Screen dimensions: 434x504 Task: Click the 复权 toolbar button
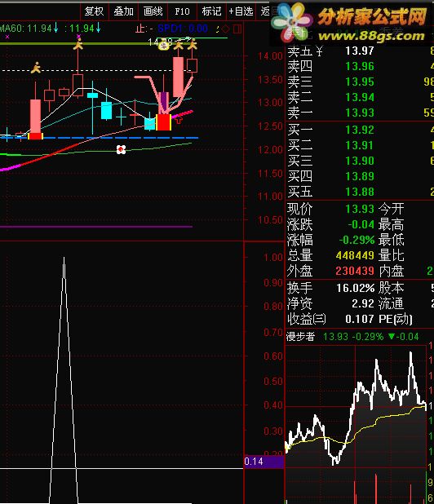(x=94, y=11)
